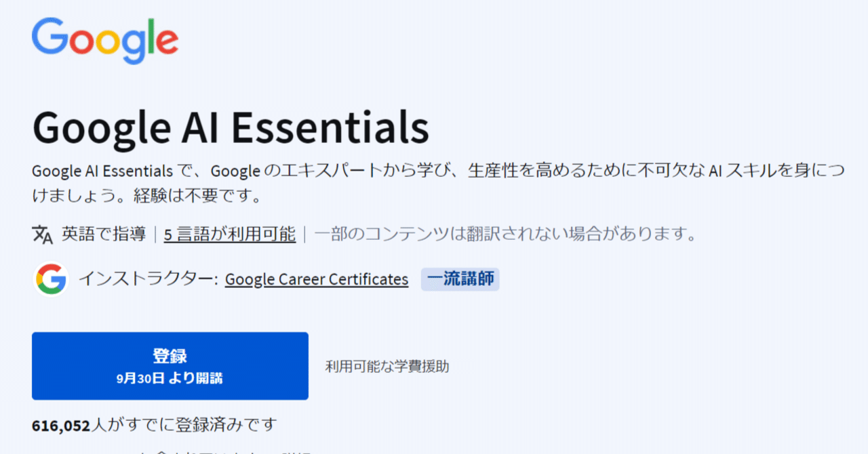
Task: Follow the Google Career Certificates instructor link
Action: click(x=316, y=278)
